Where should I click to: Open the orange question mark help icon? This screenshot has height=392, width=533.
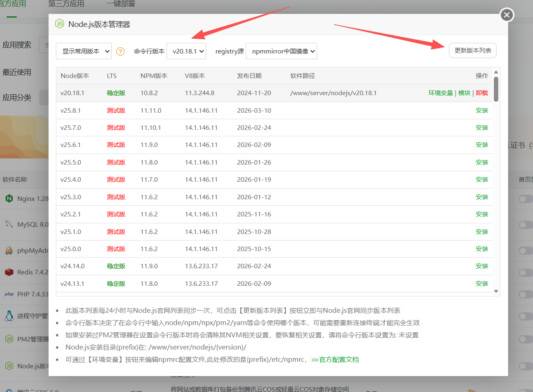coord(120,51)
